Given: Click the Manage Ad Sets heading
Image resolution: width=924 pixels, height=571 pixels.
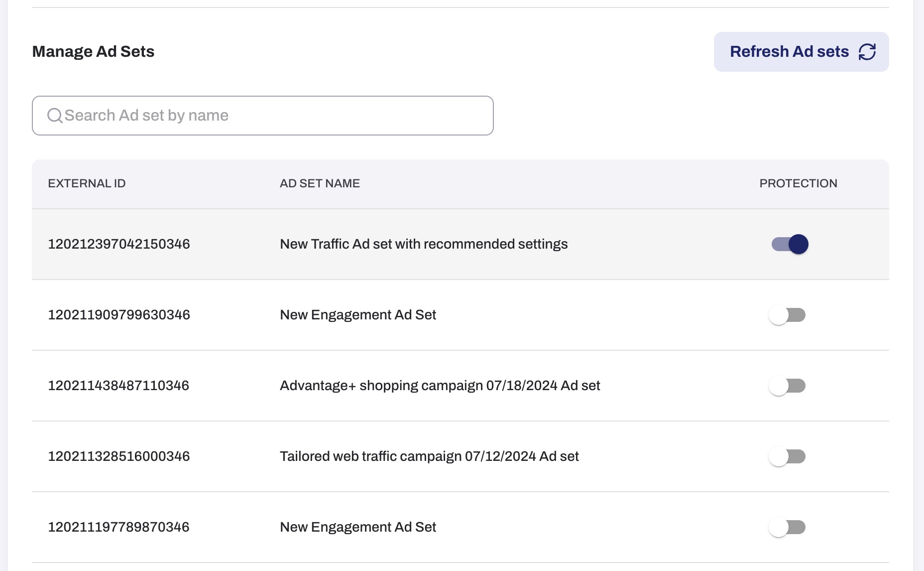Looking at the screenshot, I should (x=93, y=52).
